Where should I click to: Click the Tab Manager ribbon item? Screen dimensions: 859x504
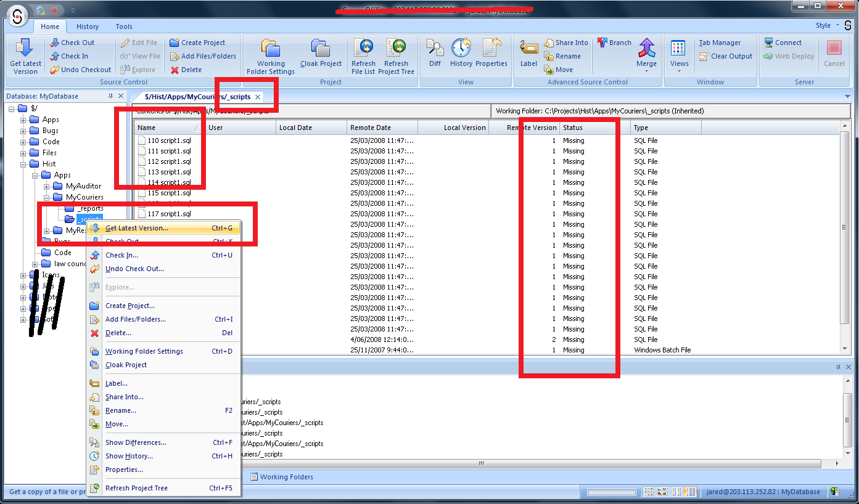pos(720,43)
